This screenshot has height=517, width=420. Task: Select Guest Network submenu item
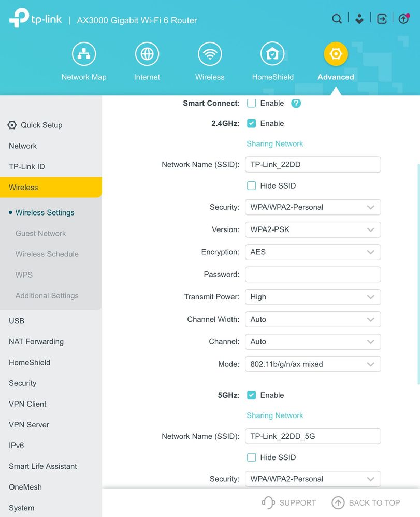coord(40,234)
